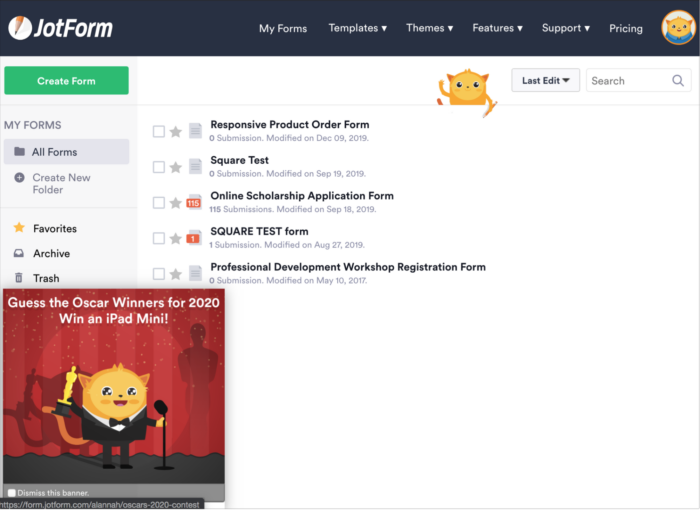Click the JotFormlogo
The image size is (700, 510).
coord(60,28)
